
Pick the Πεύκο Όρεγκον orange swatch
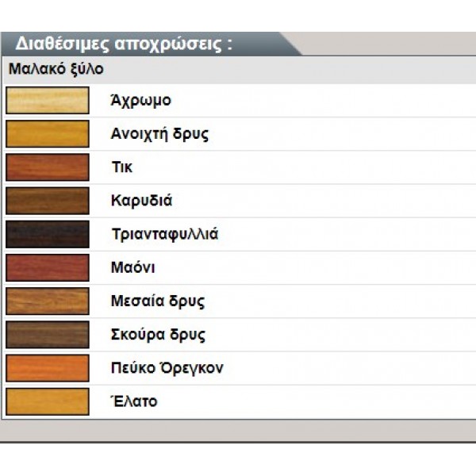[48, 368]
